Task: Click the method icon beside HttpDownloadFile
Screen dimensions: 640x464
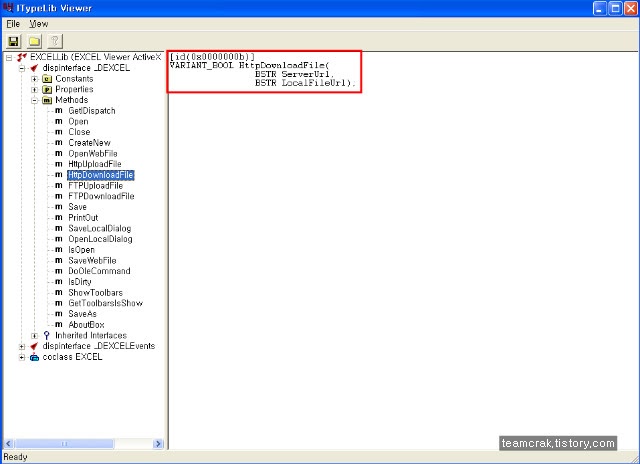Action: (59, 175)
